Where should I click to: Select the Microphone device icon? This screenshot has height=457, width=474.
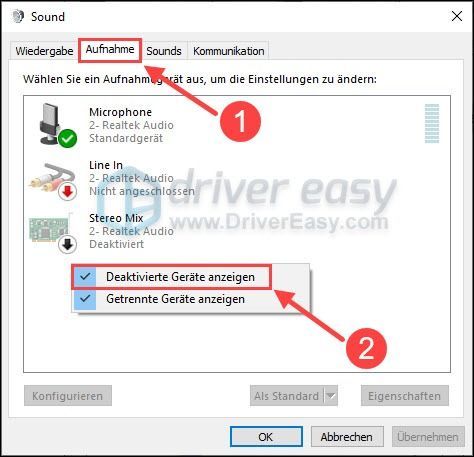[51, 124]
